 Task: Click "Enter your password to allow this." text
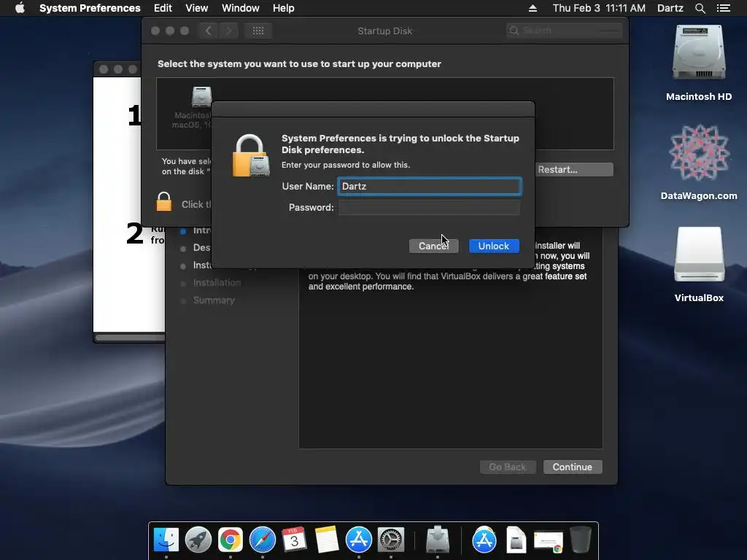pos(345,165)
